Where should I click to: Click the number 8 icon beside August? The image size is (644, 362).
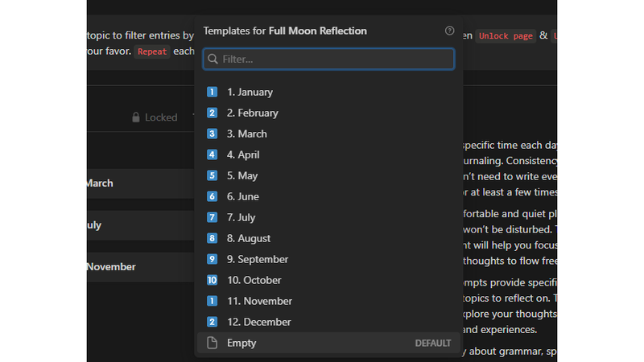click(x=212, y=238)
